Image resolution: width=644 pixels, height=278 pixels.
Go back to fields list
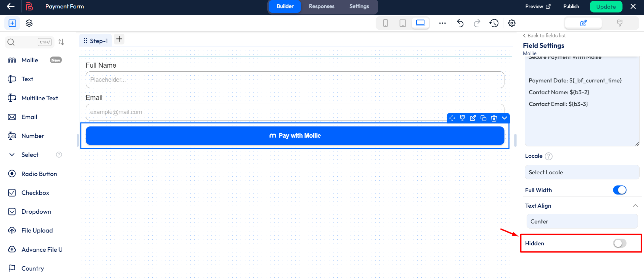[x=544, y=36]
